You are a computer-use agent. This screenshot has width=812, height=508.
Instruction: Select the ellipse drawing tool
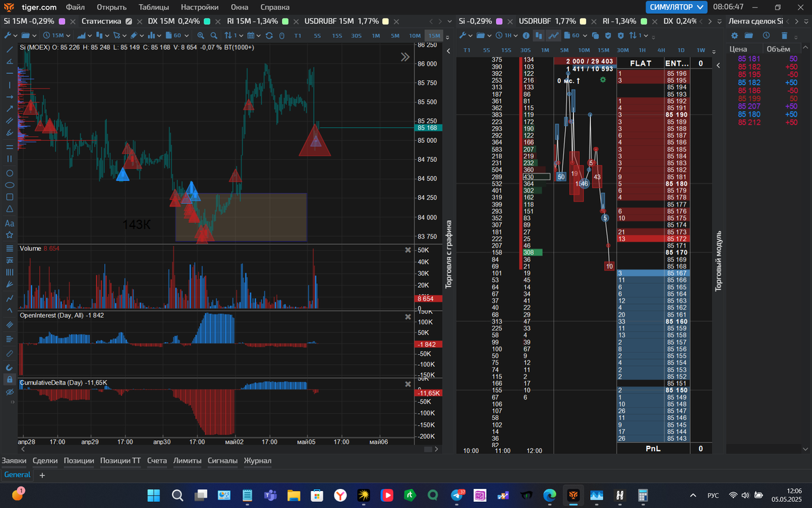coord(9,184)
